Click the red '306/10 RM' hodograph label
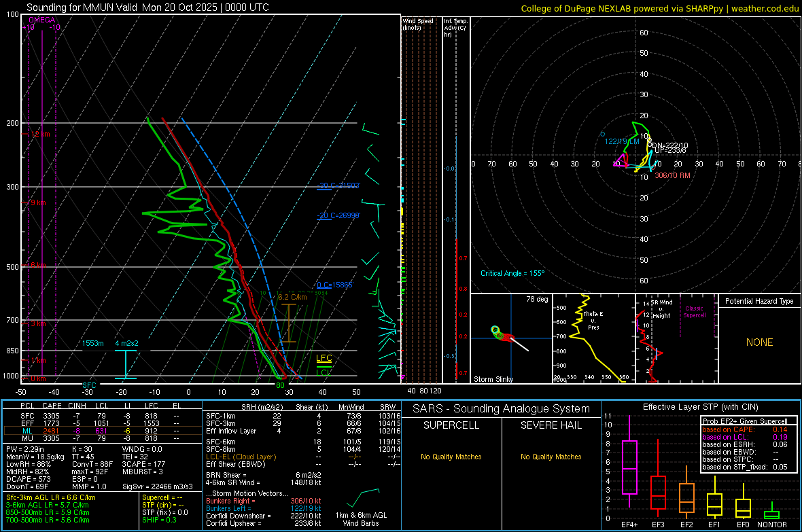 pos(673,175)
